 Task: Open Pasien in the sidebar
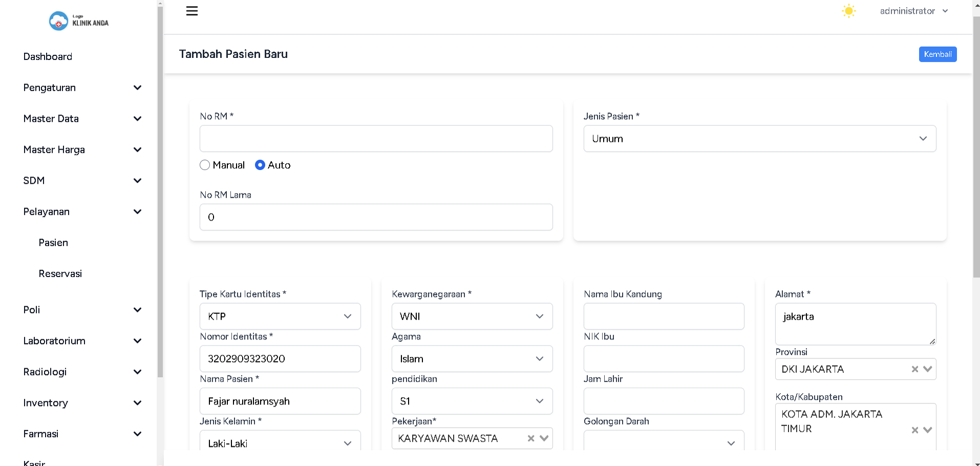53,243
